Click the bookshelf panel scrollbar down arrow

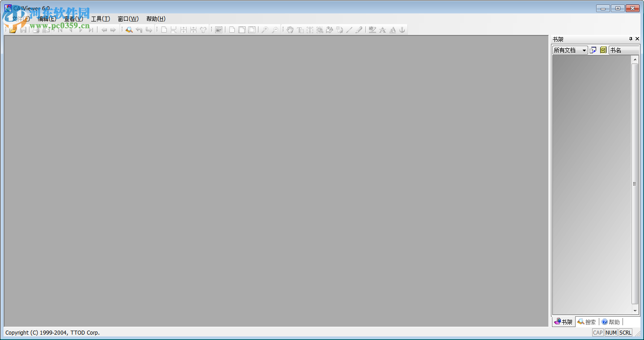(635, 310)
